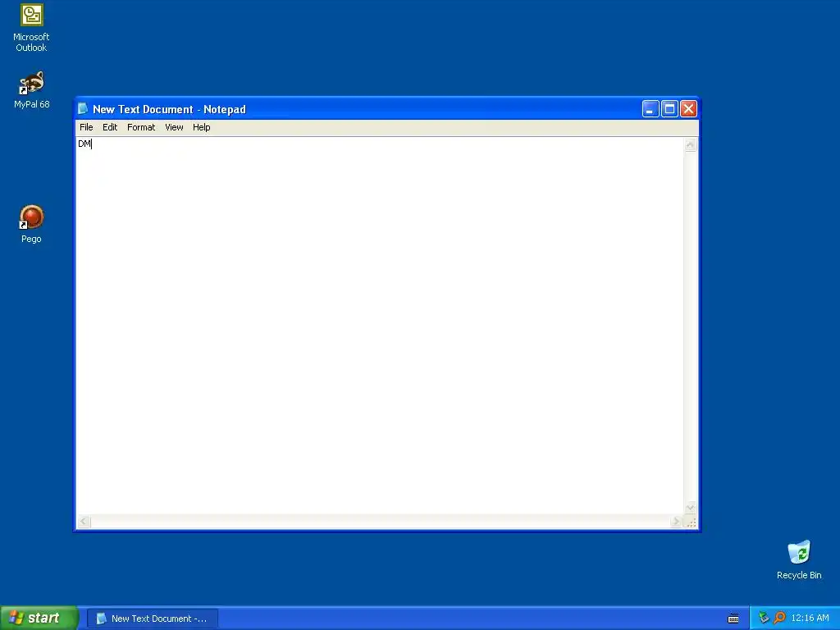Open the Help menu in Notepad
840x630 pixels.
[x=202, y=127]
